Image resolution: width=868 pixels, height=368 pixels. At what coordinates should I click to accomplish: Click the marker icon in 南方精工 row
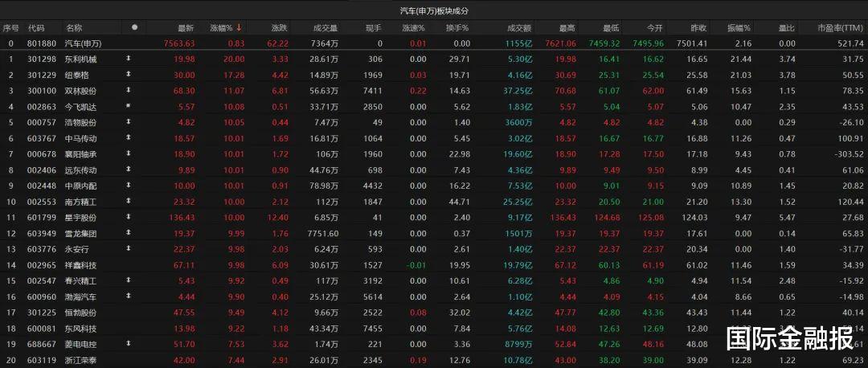(x=129, y=202)
